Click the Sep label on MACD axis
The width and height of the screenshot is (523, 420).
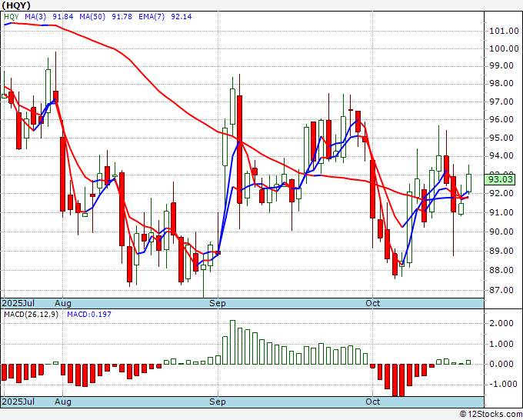pyautogui.click(x=218, y=402)
